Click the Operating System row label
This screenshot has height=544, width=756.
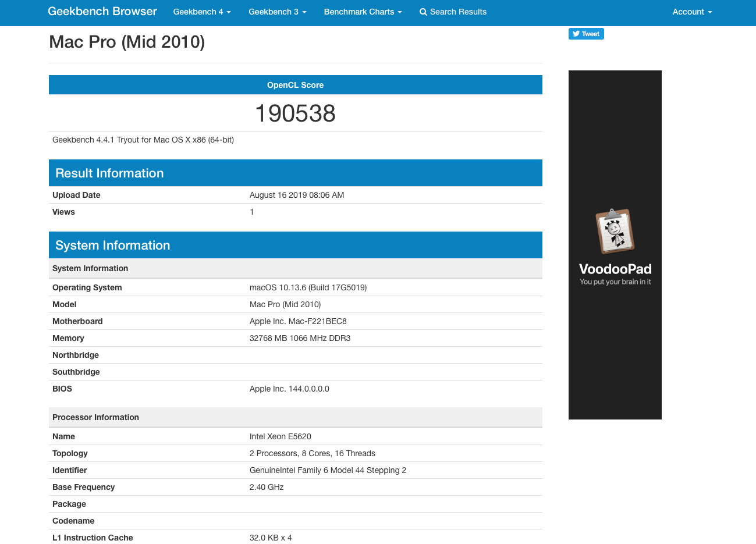pos(87,287)
